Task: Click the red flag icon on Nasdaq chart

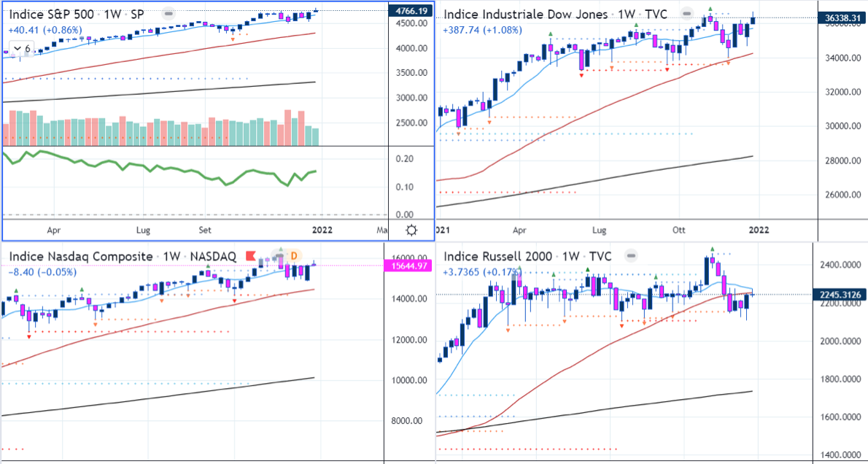Action: 252,256
